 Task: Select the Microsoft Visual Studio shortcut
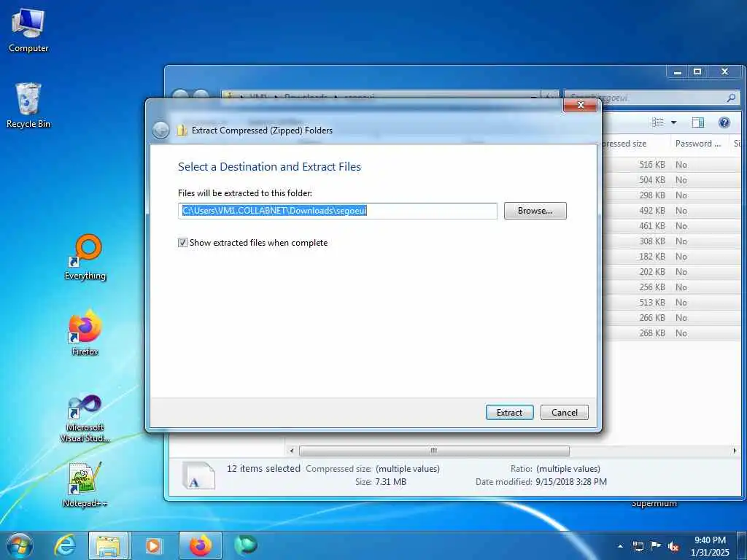pos(85,419)
